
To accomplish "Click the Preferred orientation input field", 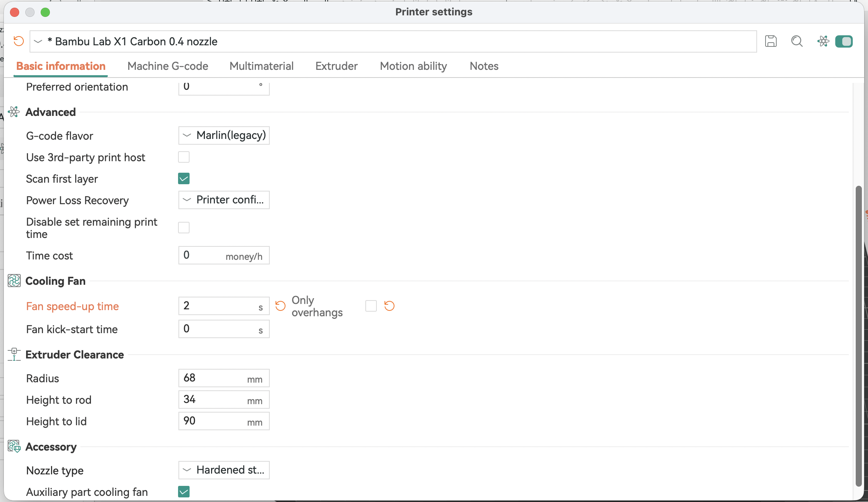I will 224,88.
